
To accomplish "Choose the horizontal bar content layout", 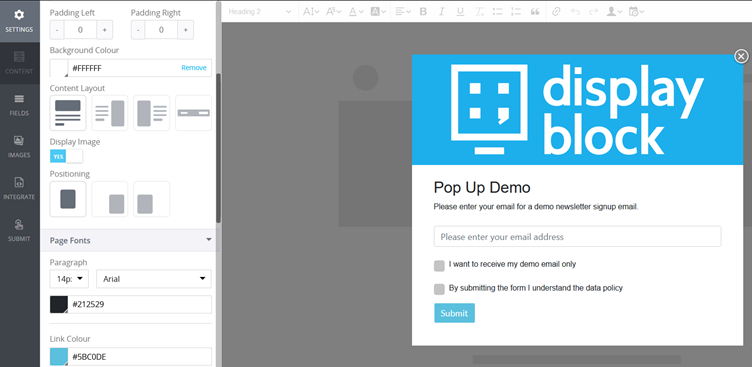I will pyautogui.click(x=193, y=113).
